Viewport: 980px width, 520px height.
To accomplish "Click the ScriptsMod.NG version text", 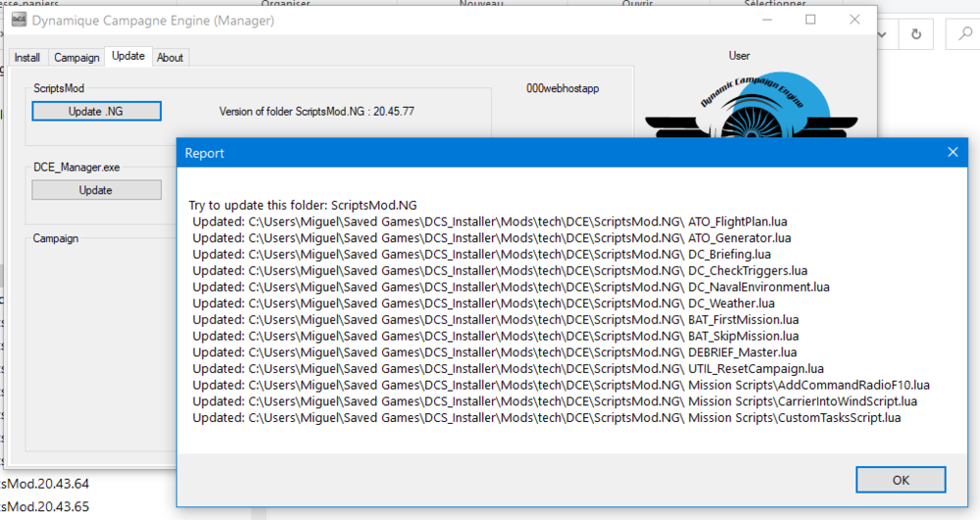I will pyautogui.click(x=317, y=111).
